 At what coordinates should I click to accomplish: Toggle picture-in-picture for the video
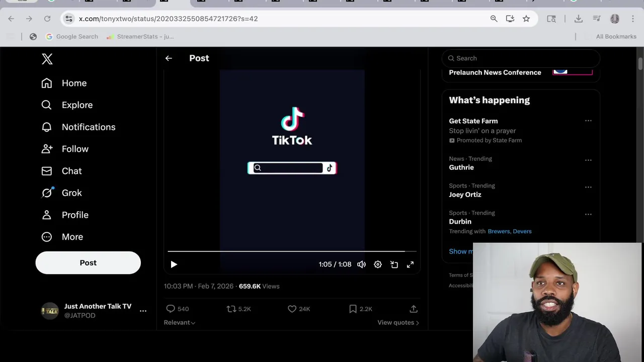pyautogui.click(x=394, y=264)
